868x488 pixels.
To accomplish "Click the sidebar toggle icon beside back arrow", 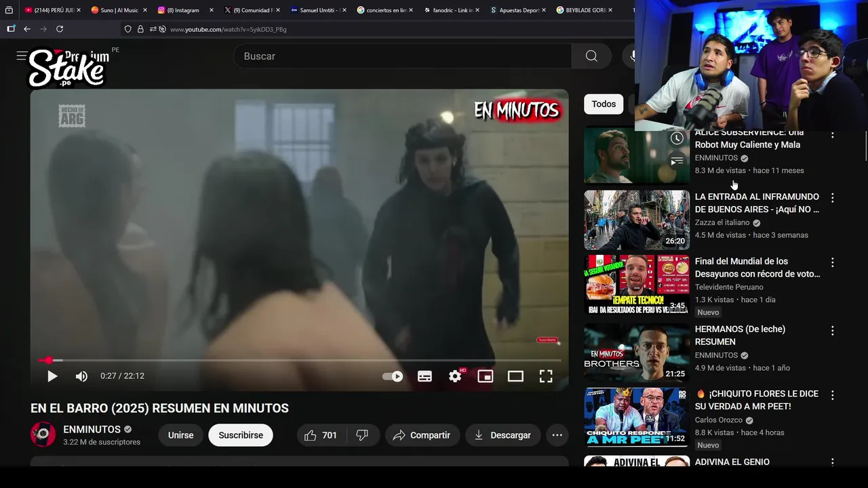I will coord(11,29).
